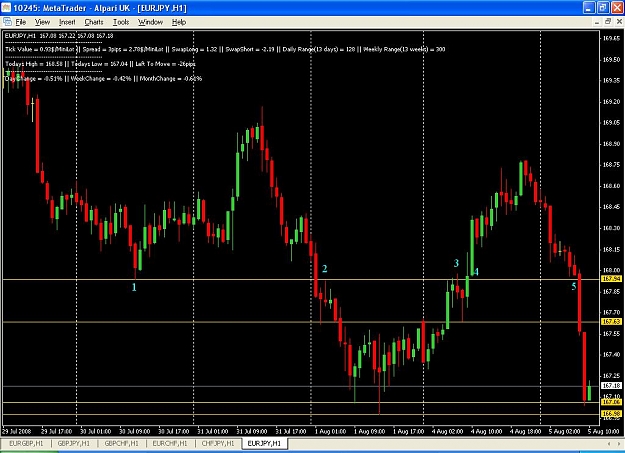Select the 167.06 yellow price label

pyautogui.click(x=611, y=402)
